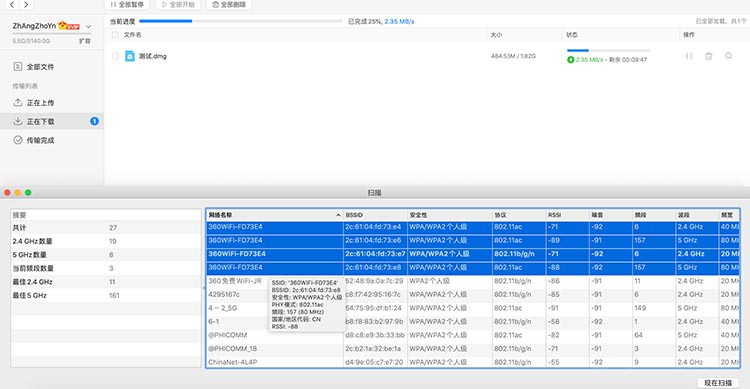This screenshot has height=389, width=750.
Task: Click the 2.4 GHz 数量 summary row
Action: 106,241
